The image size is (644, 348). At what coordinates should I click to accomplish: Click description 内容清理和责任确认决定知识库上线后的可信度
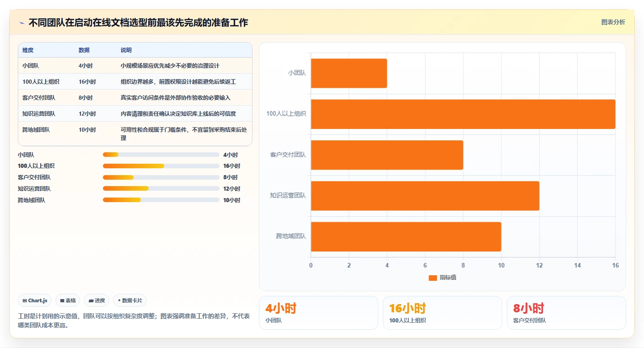(178, 114)
